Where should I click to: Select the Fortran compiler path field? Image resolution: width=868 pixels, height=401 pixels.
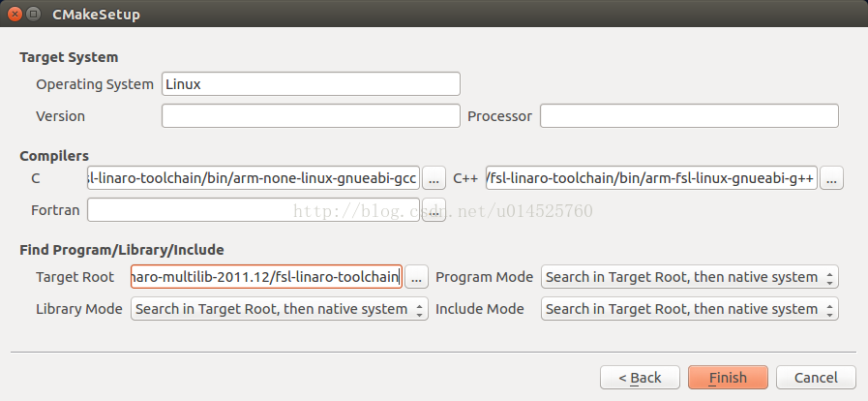coord(254,210)
